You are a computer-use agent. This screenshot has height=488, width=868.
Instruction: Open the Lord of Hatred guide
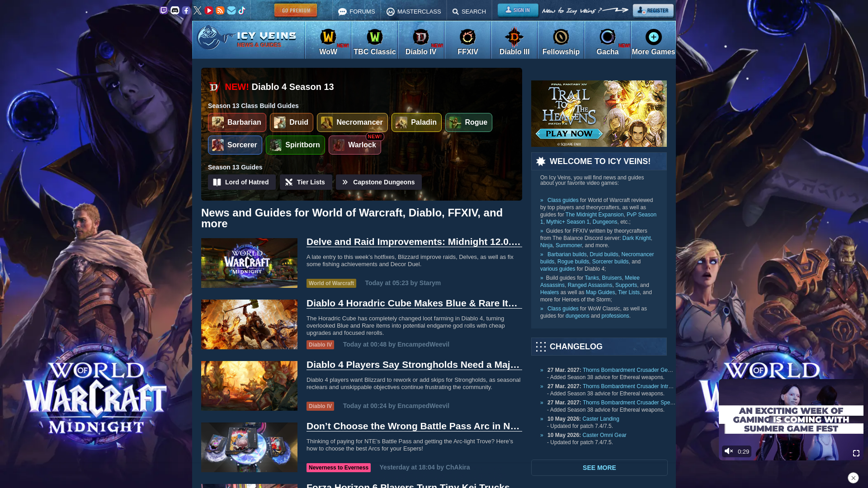pos(242,182)
